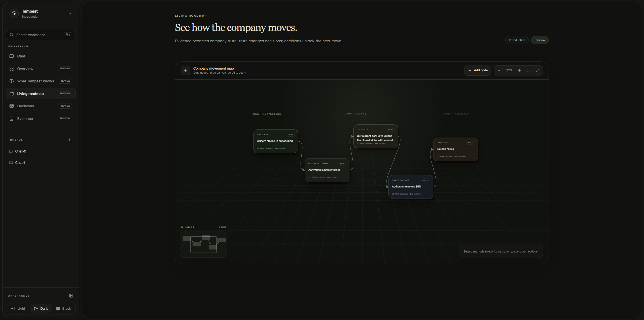Select the Activation reaches 35% node
The width and height of the screenshot is (644, 320).
(411, 187)
